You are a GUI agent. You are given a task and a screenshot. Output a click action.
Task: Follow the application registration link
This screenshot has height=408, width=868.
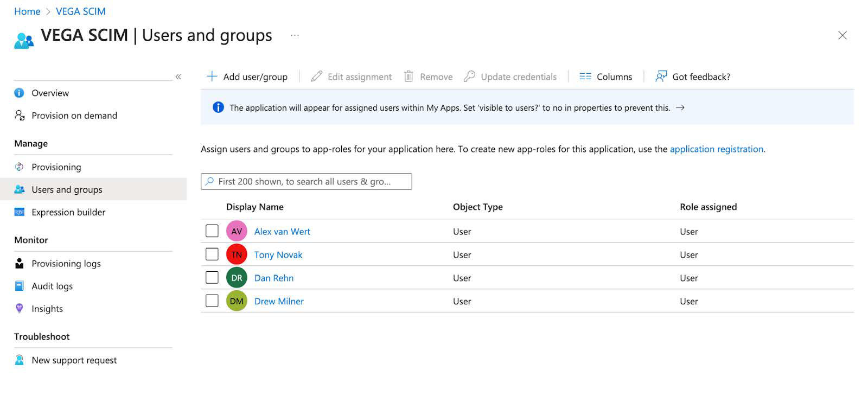pyautogui.click(x=717, y=149)
